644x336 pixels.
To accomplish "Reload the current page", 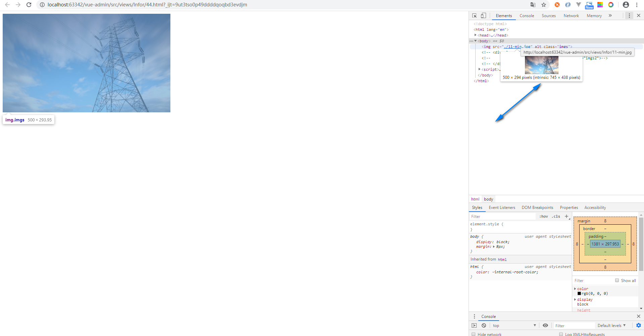I will tap(29, 5).
